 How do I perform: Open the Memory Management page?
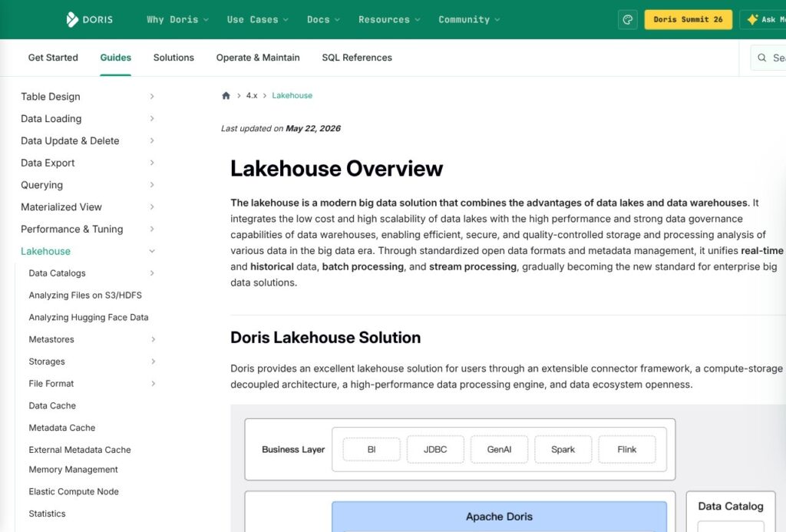point(73,469)
